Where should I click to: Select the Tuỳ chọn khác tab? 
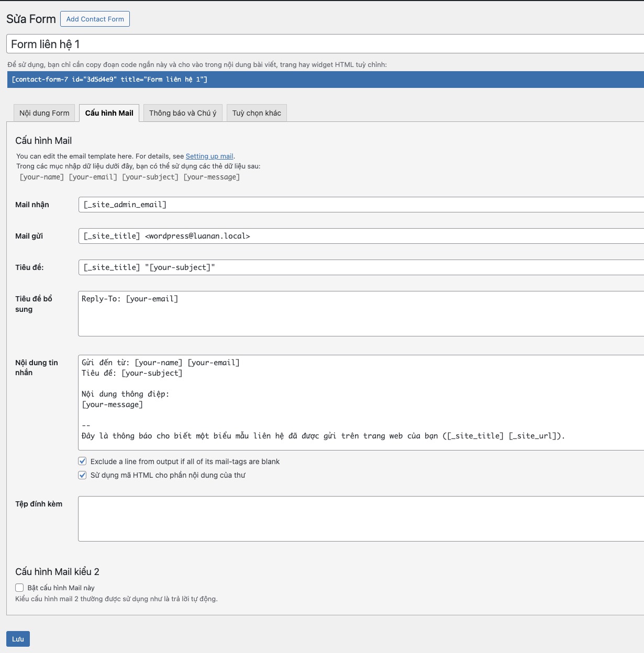(x=256, y=112)
